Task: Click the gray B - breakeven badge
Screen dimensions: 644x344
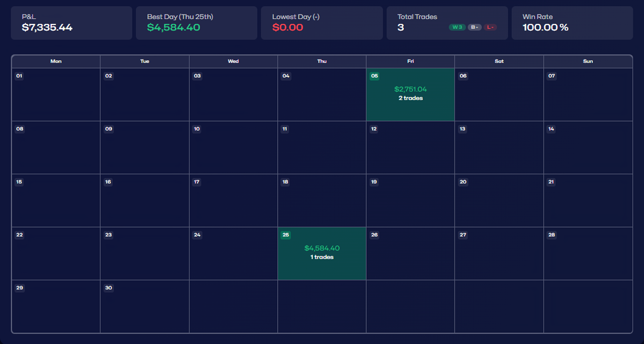Action: [475, 27]
